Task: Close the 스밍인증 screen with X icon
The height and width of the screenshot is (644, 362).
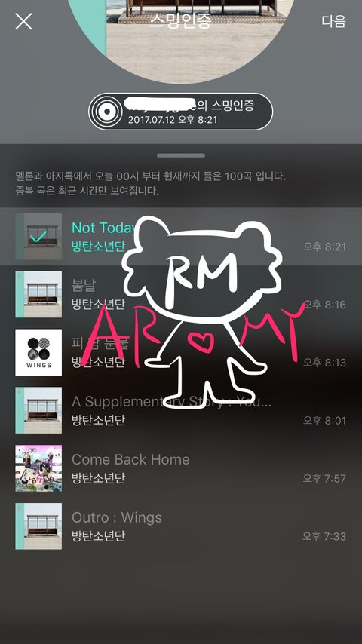Action: point(23,21)
